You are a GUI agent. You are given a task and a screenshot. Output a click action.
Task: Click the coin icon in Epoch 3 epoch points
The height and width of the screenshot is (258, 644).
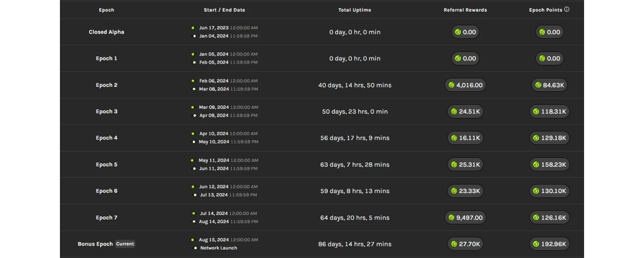pos(536,112)
